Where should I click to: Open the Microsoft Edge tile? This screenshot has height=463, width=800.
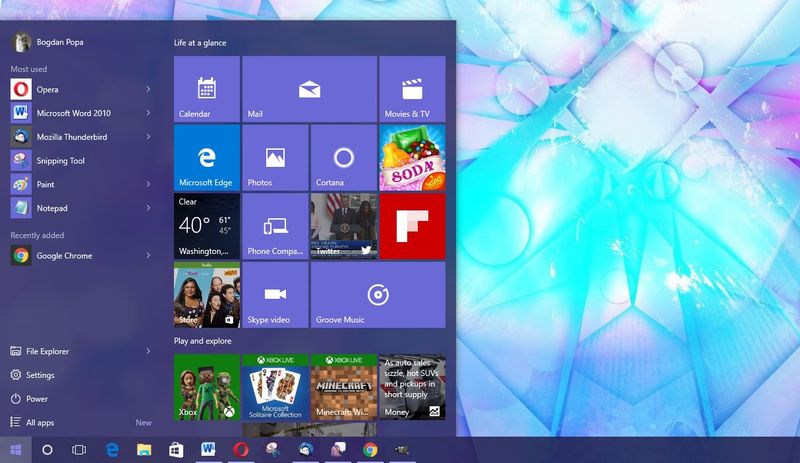tap(207, 158)
